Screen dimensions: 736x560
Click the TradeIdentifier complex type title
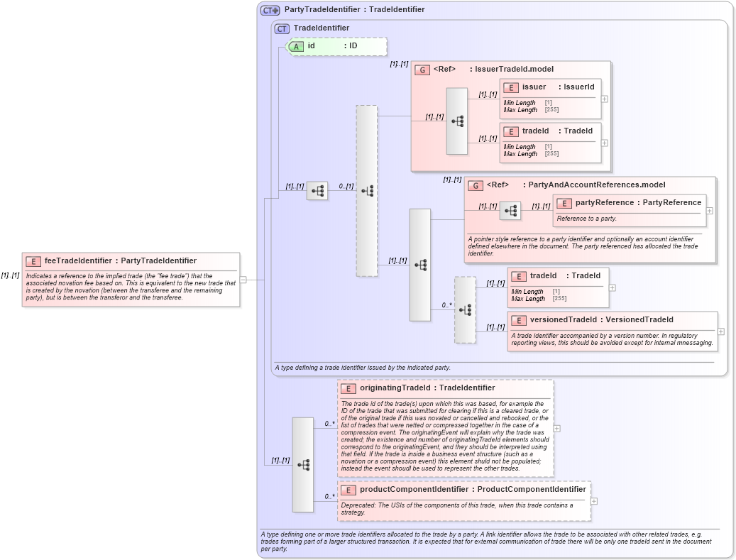coord(322,28)
